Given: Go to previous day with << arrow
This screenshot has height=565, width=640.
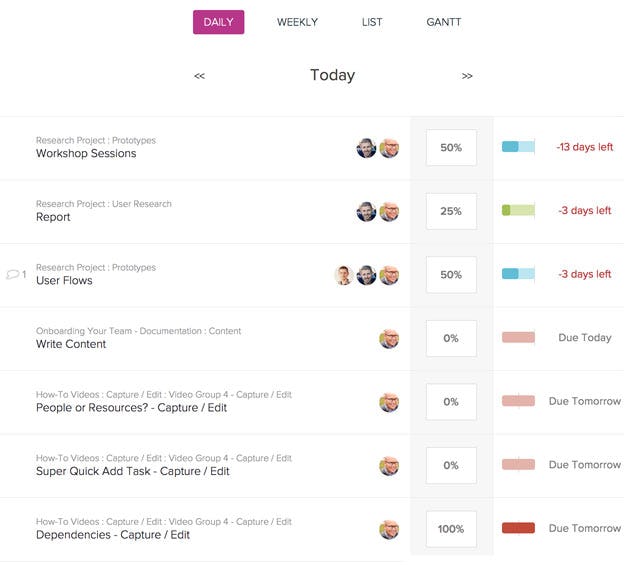Looking at the screenshot, I should pos(199,76).
